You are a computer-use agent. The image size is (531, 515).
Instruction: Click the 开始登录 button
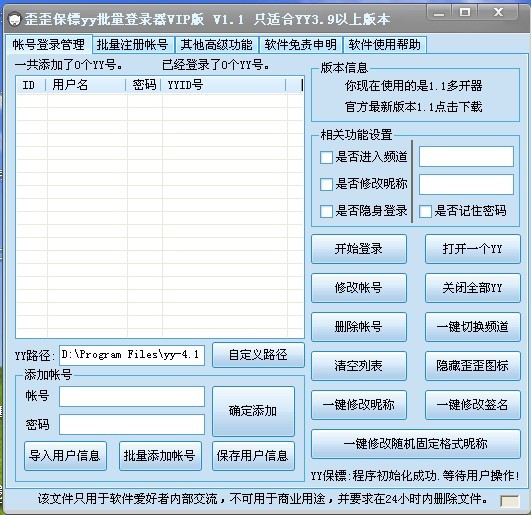(359, 249)
